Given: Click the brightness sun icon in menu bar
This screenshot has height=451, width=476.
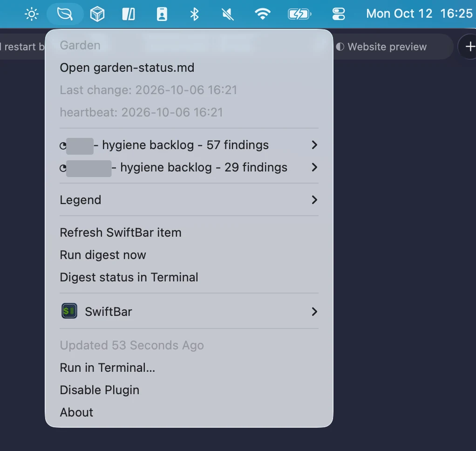Looking at the screenshot, I should tap(32, 14).
